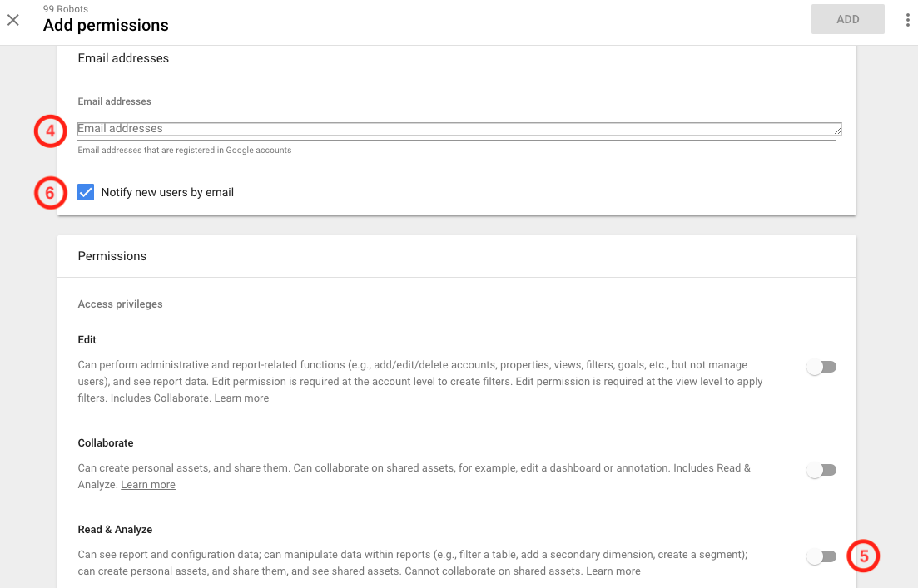Click the red number 5 annotation marker
918x588 pixels.
click(864, 556)
